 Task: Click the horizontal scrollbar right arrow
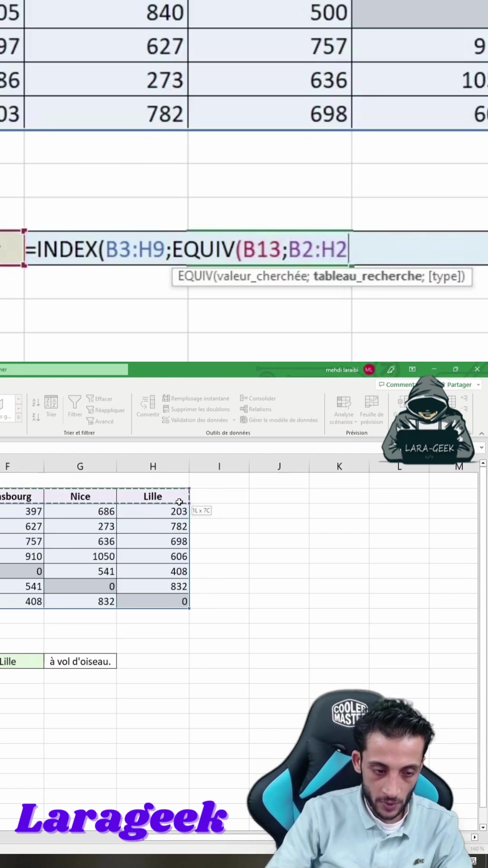(x=474, y=837)
